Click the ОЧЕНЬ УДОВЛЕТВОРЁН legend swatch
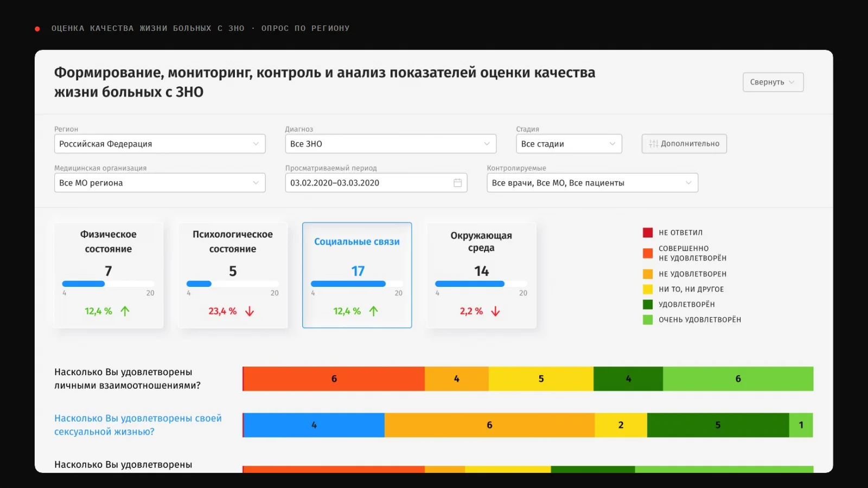The image size is (868, 488). pos(648,319)
